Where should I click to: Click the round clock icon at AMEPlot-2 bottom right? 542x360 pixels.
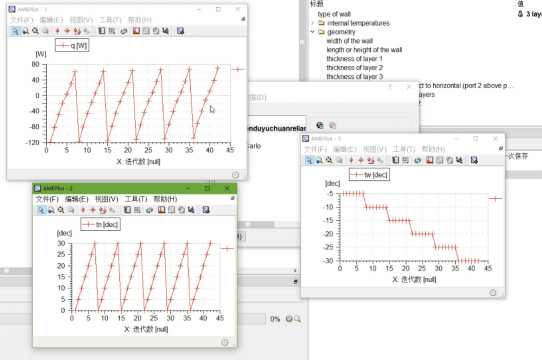pos(225,342)
